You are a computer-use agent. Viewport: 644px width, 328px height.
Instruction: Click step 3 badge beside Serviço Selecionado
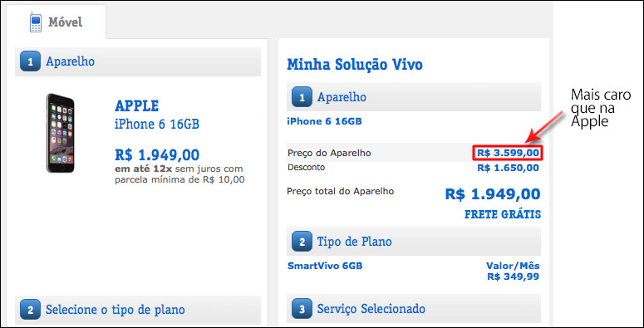302,309
